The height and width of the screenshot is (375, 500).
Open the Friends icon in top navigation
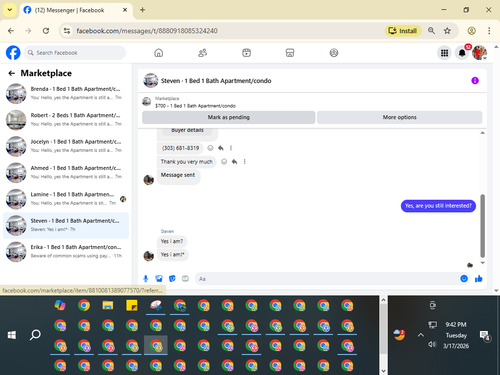click(x=202, y=53)
